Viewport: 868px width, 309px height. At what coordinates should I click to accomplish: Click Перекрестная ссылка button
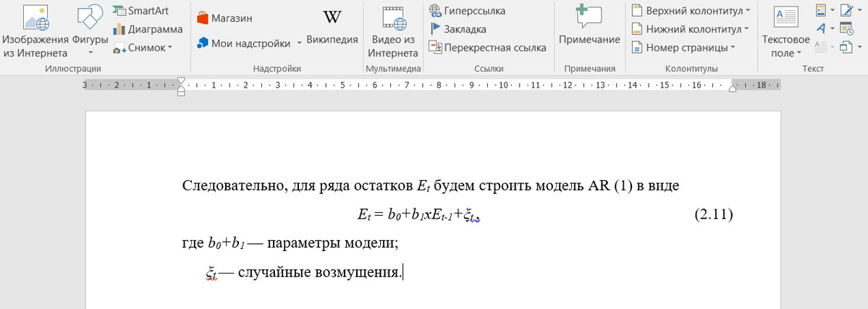click(x=487, y=48)
